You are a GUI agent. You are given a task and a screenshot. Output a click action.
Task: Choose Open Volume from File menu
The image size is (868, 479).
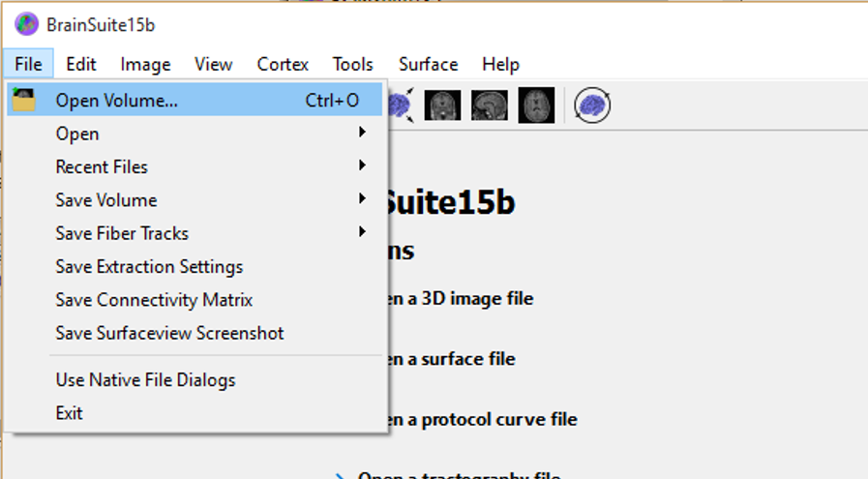pos(116,100)
